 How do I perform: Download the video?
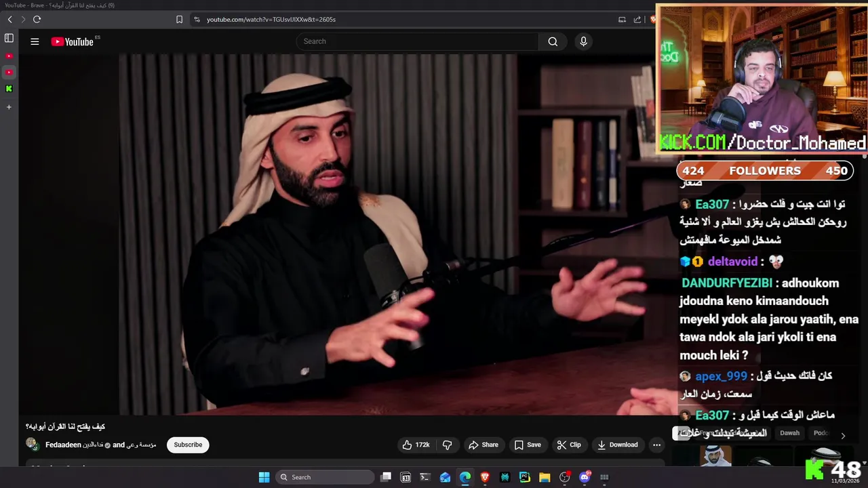tap(617, 445)
